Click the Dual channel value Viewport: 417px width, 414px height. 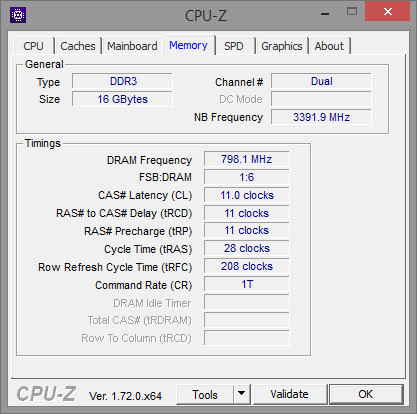tap(321, 81)
